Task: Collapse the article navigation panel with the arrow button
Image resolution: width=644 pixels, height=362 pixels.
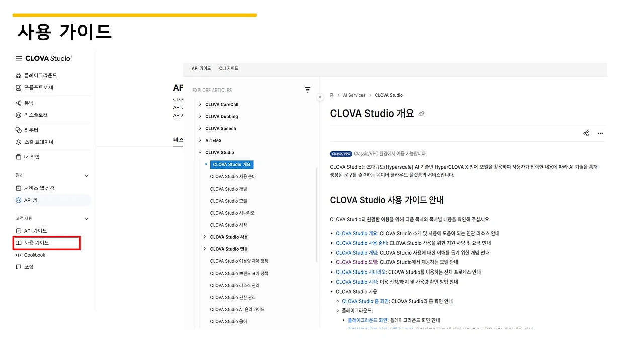Action: coord(320,97)
